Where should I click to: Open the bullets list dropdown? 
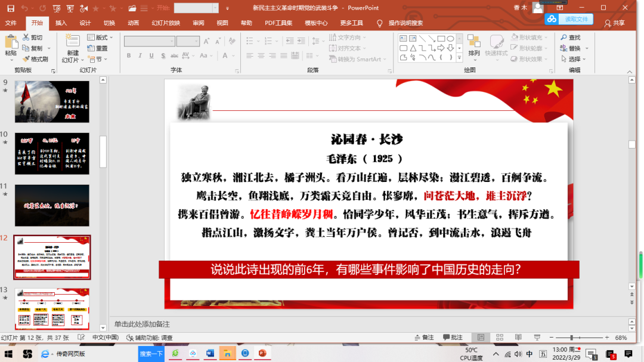(x=258, y=41)
